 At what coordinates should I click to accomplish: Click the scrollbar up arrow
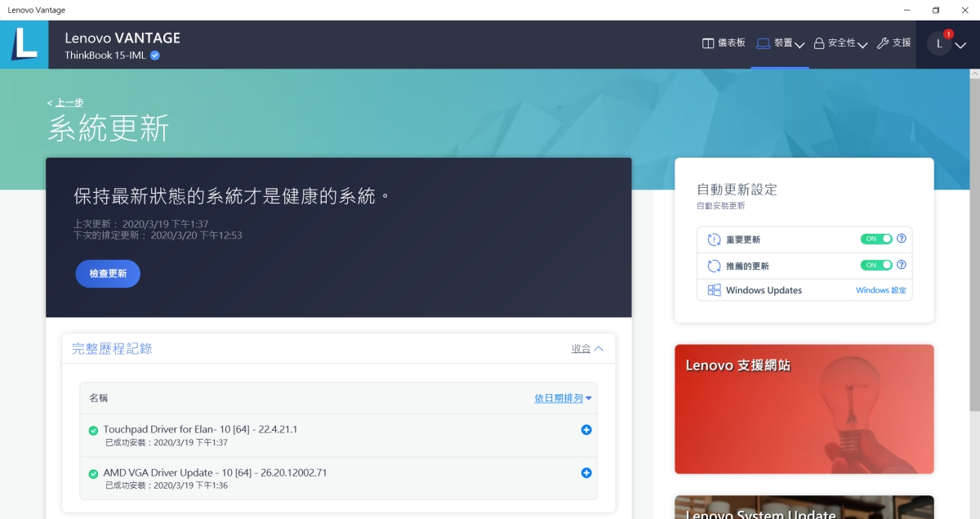tap(974, 74)
